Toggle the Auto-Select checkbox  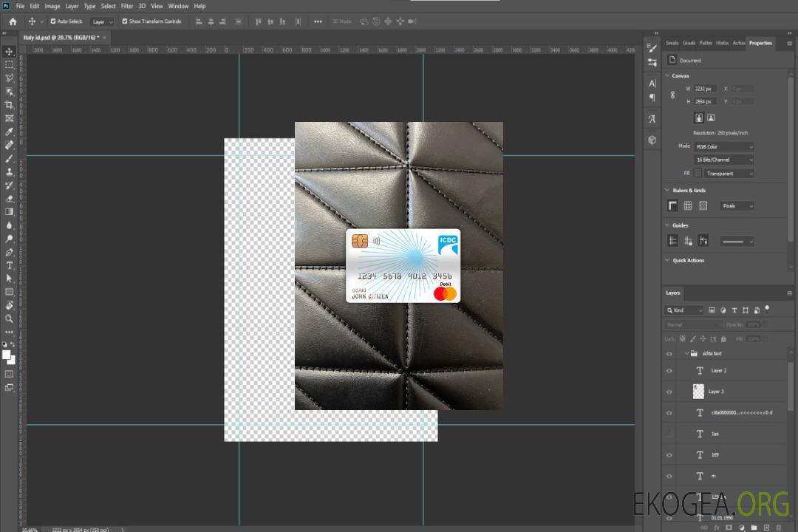click(x=53, y=21)
